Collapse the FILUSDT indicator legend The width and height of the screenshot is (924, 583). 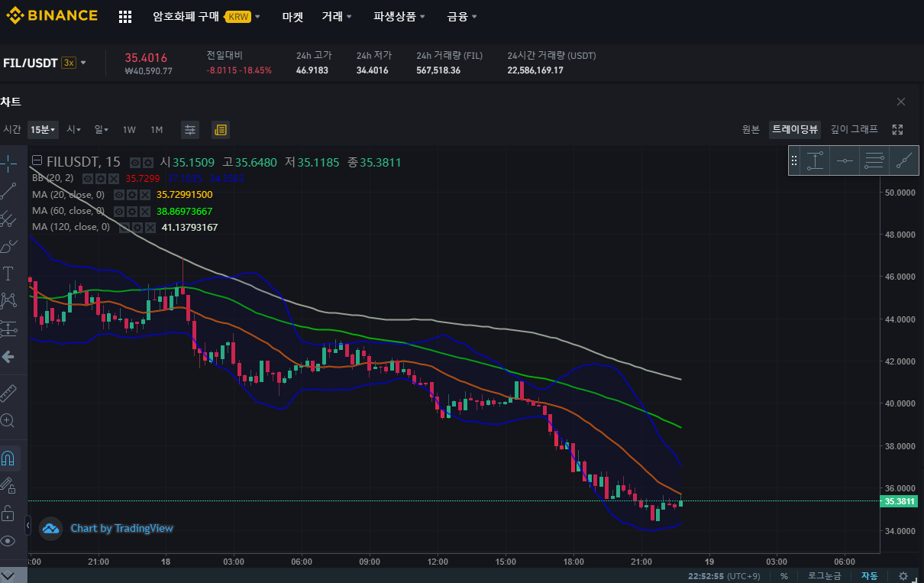37,161
